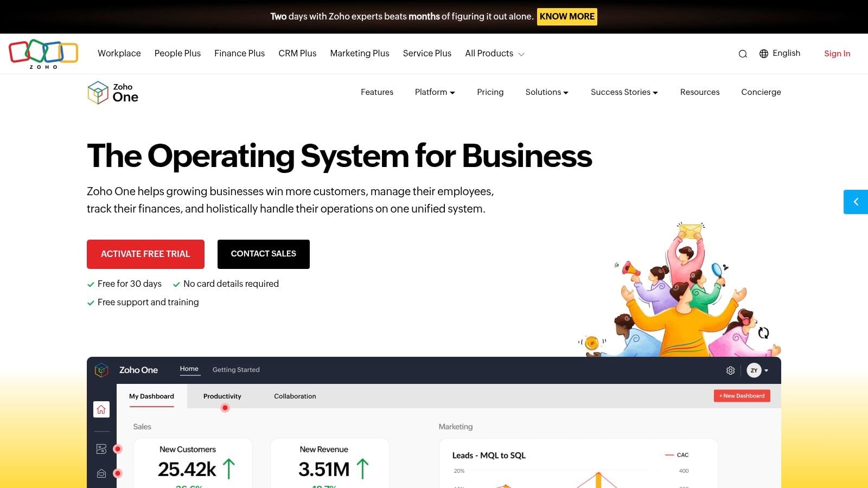Click the Free for 30 days text
This screenshot has width=868, height=488.
point(130,284)
